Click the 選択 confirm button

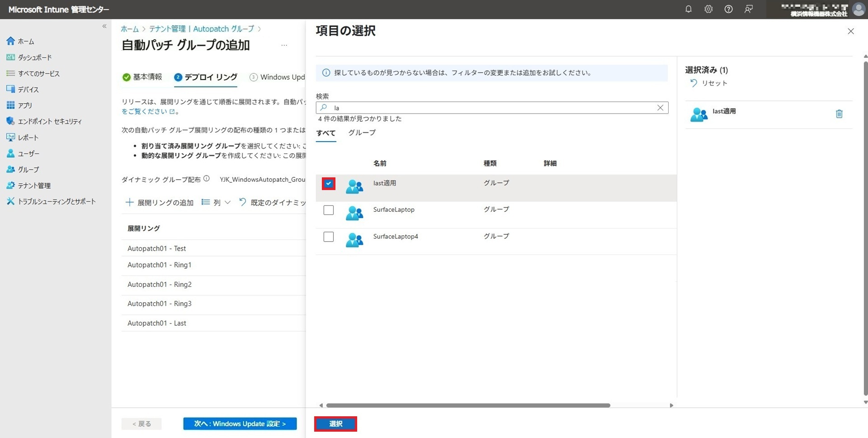(335, 424)
